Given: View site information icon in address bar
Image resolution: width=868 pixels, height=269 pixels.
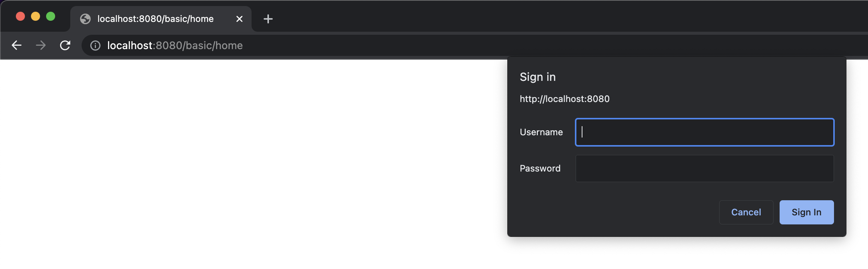Looking at the screenshot, I should 95,46.
